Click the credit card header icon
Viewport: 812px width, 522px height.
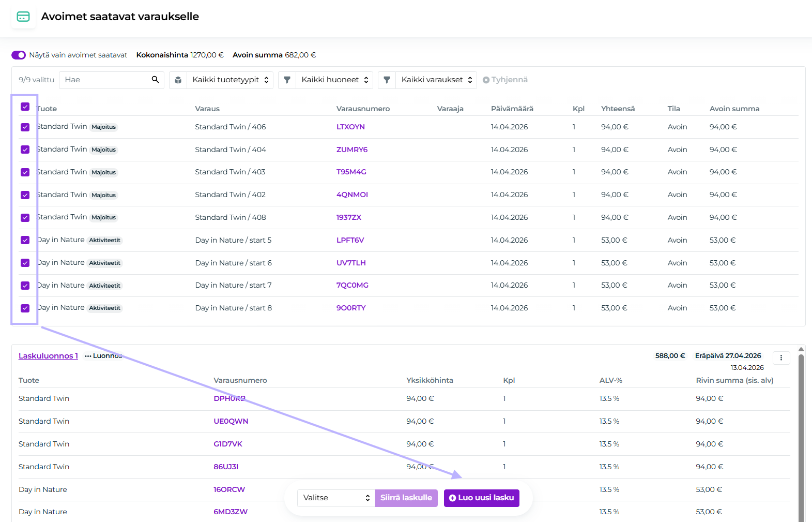pos(23,17)
